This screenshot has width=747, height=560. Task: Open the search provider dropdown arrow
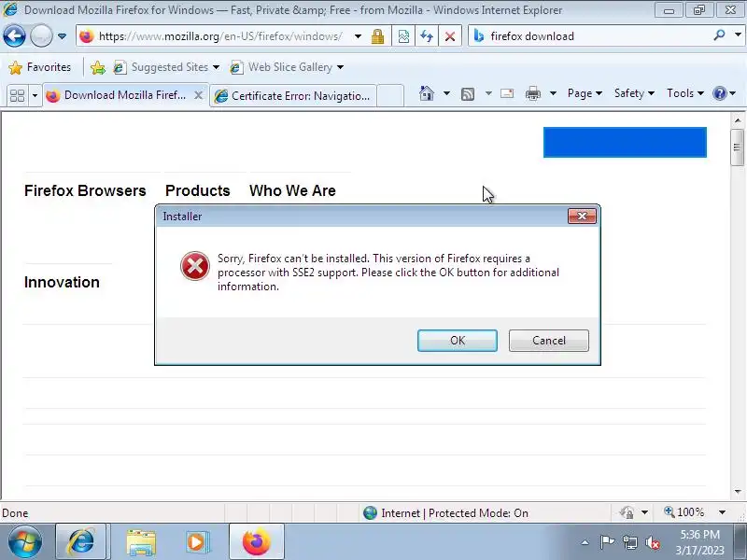click(738, 35)
